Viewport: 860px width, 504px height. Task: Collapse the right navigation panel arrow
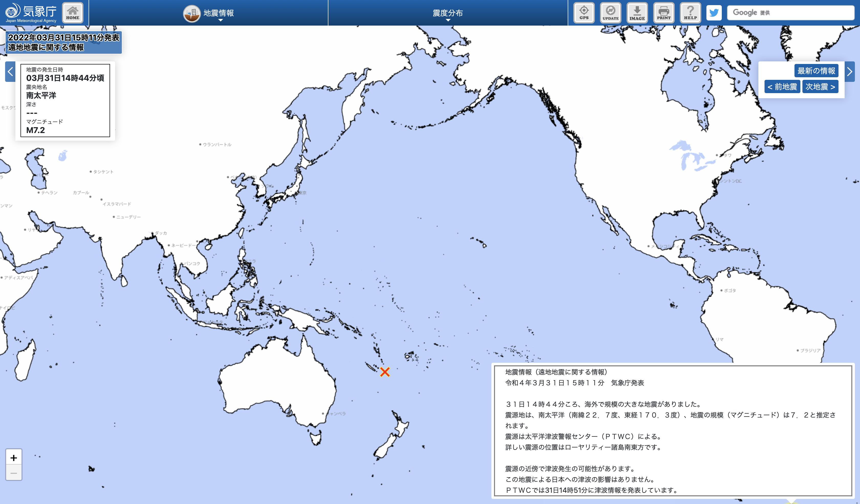(850, 72)
